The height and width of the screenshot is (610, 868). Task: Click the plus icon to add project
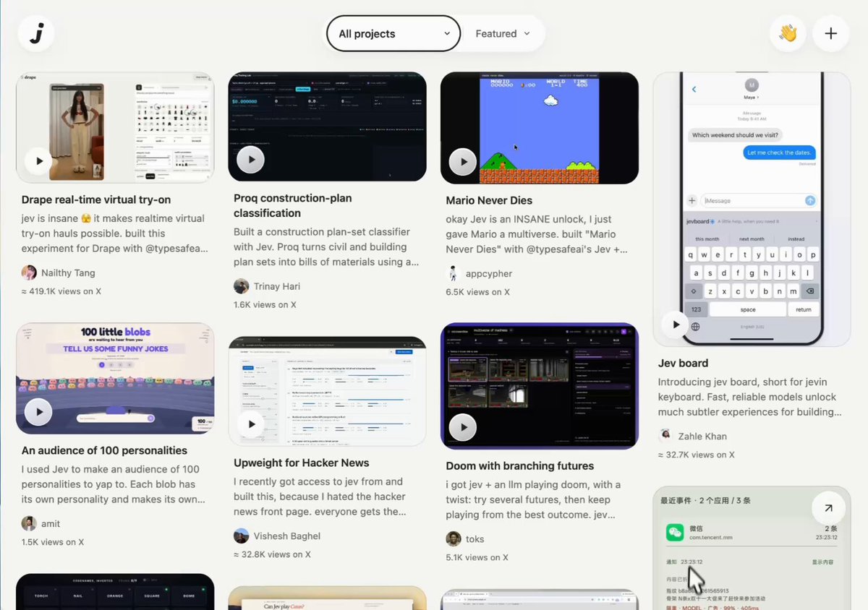click(831, 33)
